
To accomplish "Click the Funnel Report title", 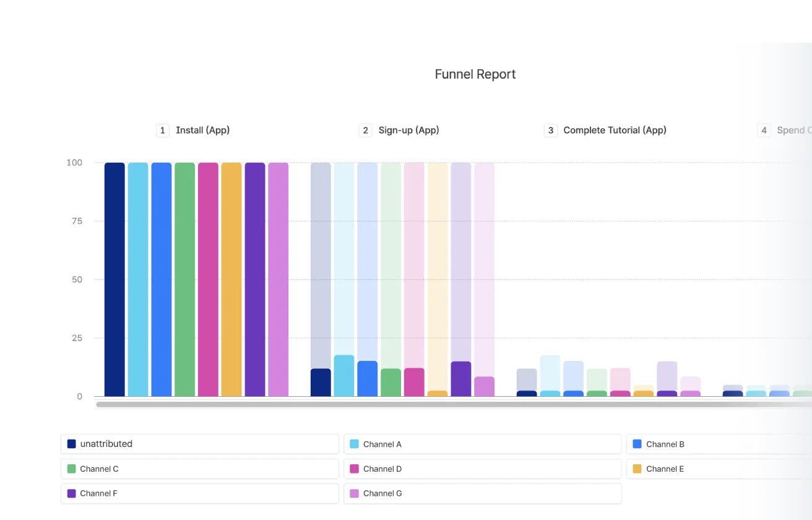I will 475,74.
